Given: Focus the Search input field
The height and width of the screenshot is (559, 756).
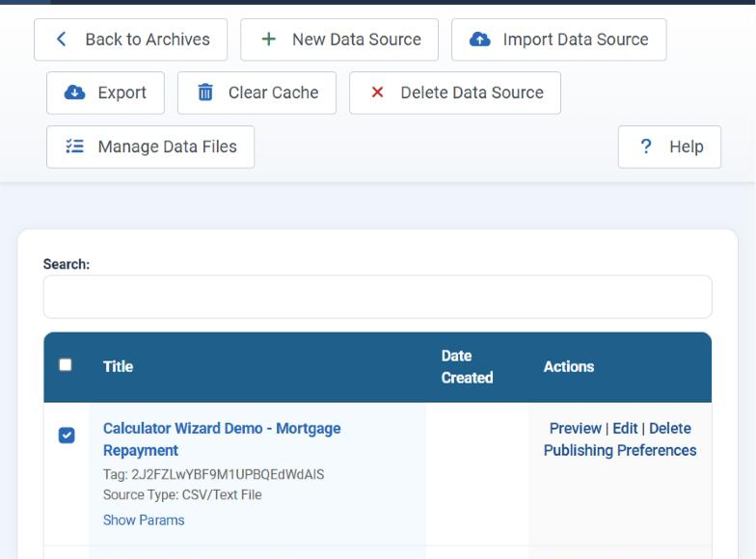Looking at the screenshot, I should pyautogui.click(x=378, y=297).
